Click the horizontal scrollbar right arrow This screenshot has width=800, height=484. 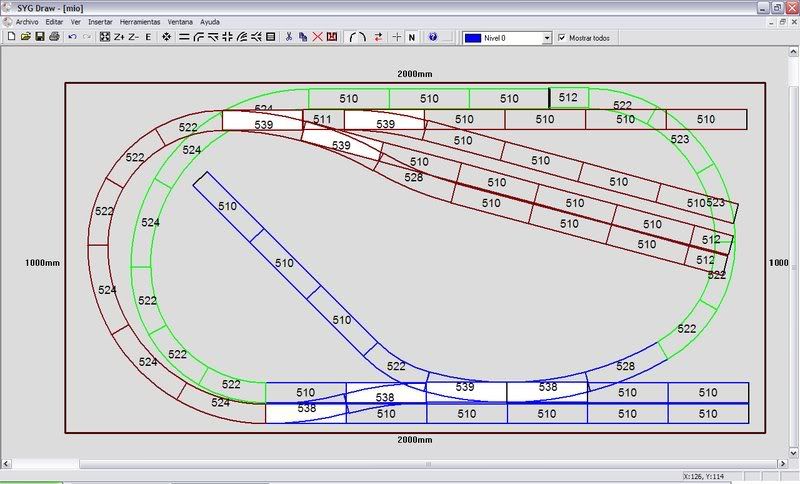pos(783,464)
